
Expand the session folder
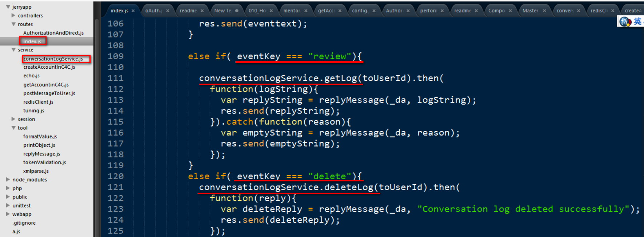pyautogui.click(x=13, y=119)
